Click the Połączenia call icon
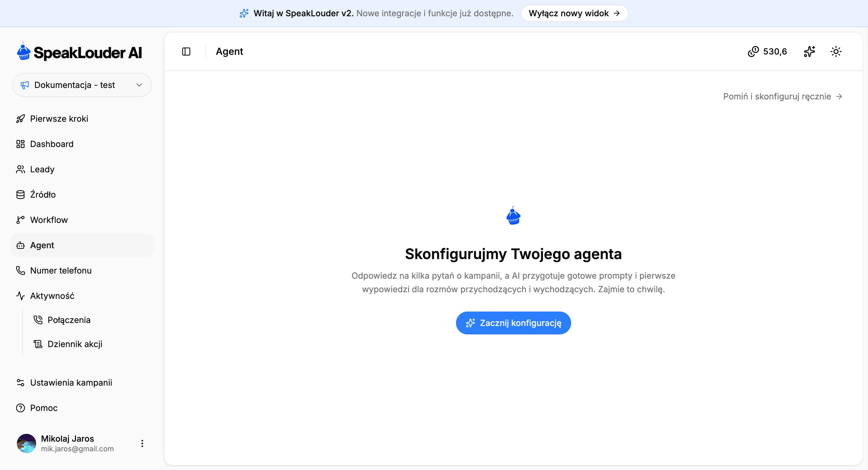The width and height of the screenshot is (868, 470). pos(38,320)
